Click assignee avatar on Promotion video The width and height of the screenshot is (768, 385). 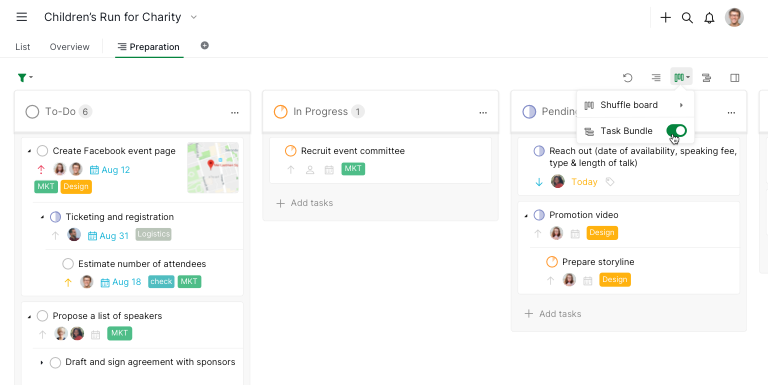(x=556, y=233)
